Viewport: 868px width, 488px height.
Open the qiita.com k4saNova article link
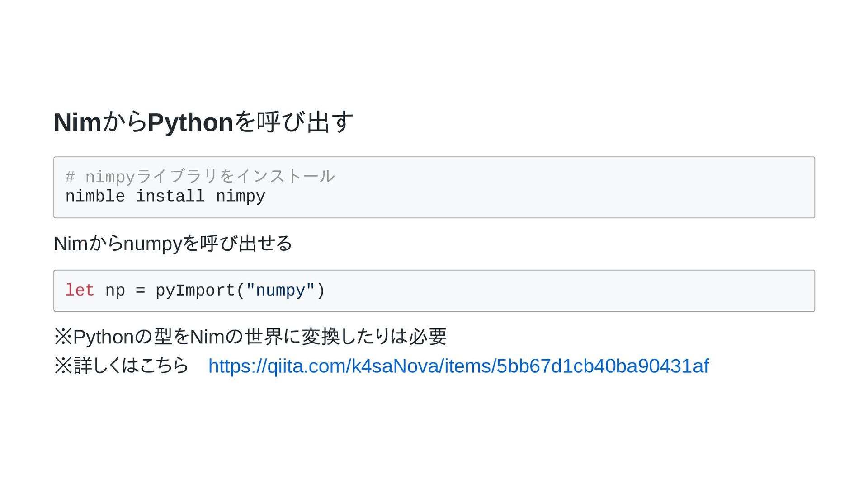tap(458, 366)
